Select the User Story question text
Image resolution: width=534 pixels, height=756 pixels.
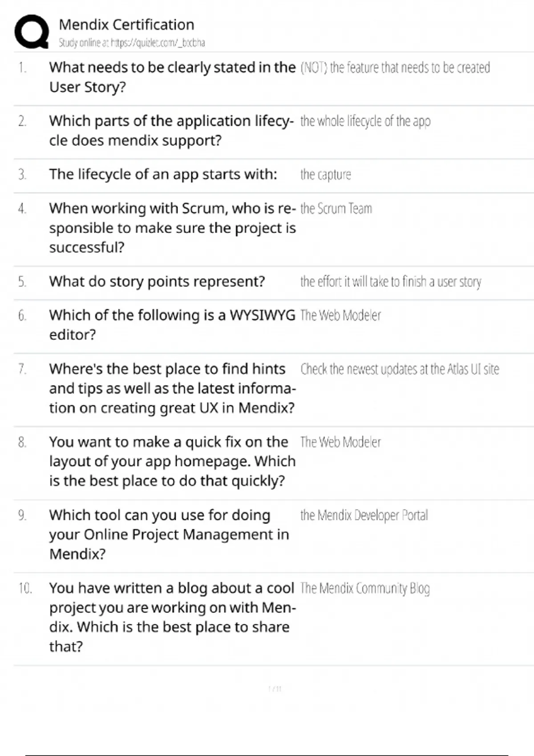pos(172,77)
